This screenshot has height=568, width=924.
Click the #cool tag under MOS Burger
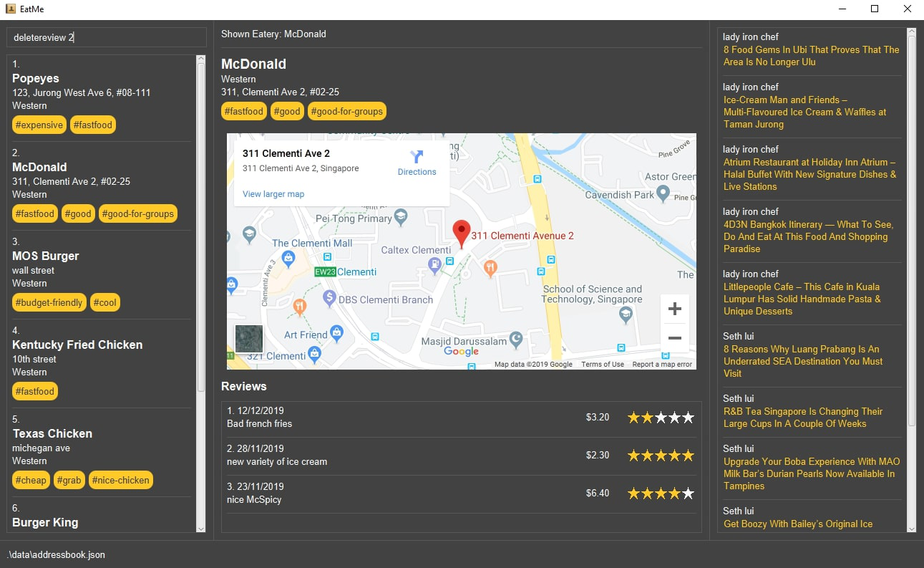click(x=105, y=302)
